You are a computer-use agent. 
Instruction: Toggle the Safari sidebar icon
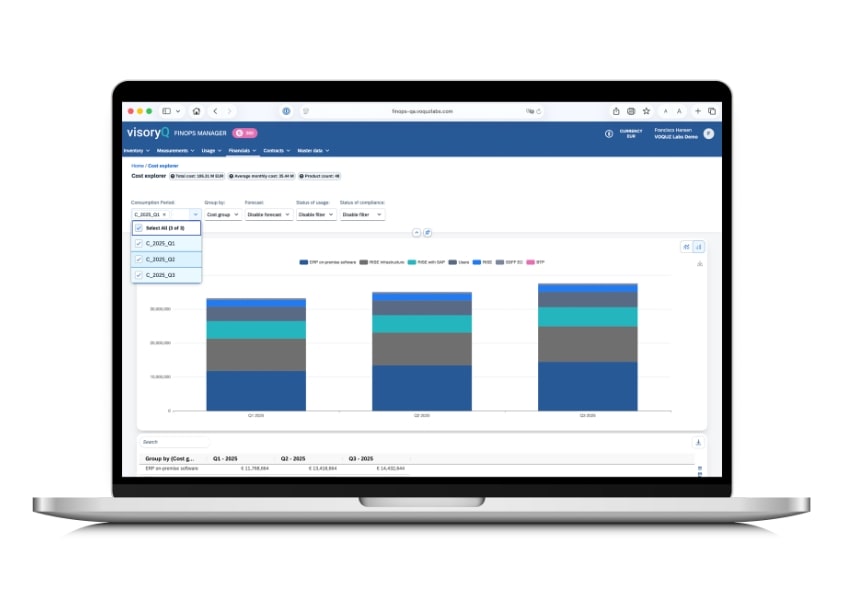click(166, 111)
